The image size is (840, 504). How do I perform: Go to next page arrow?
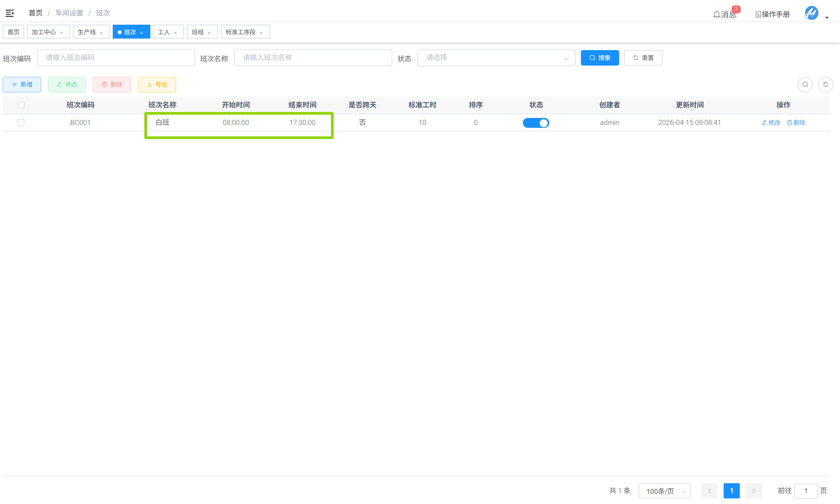[x=754, y=491]
